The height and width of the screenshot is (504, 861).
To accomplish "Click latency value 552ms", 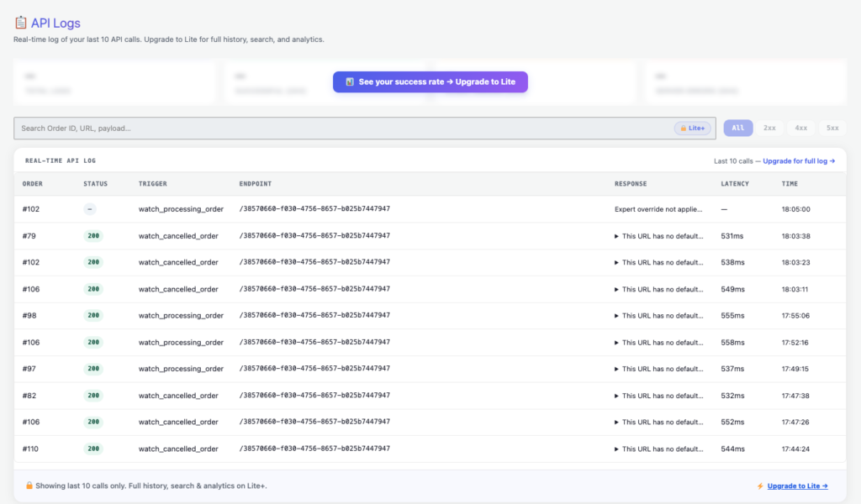I will pos(732,422).
